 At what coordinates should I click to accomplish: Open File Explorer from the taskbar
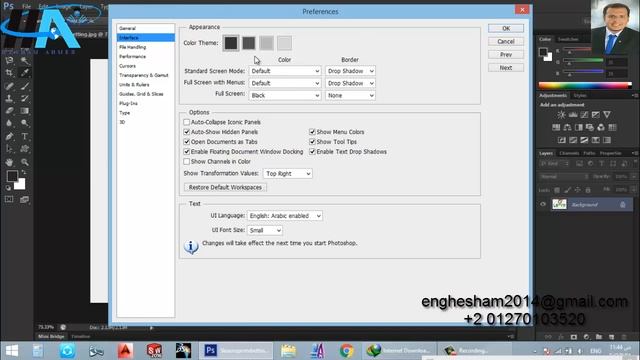288,351
